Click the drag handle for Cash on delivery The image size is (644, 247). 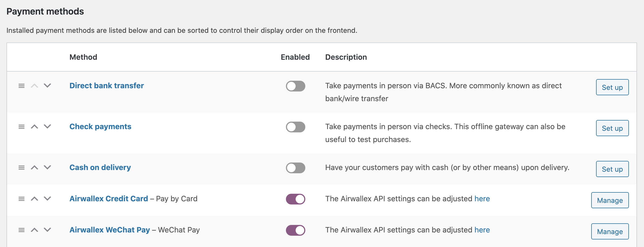[22, 168]
